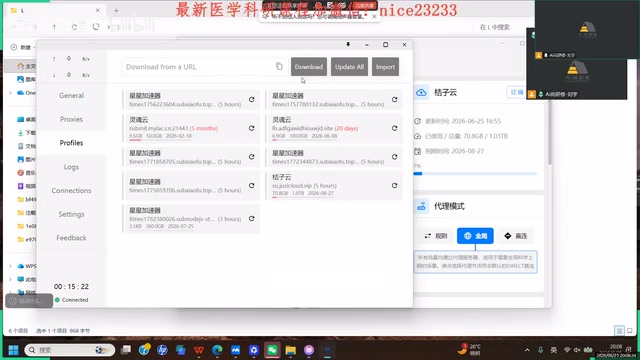Pin the Clash window with the pin icon

pos(348,44)
